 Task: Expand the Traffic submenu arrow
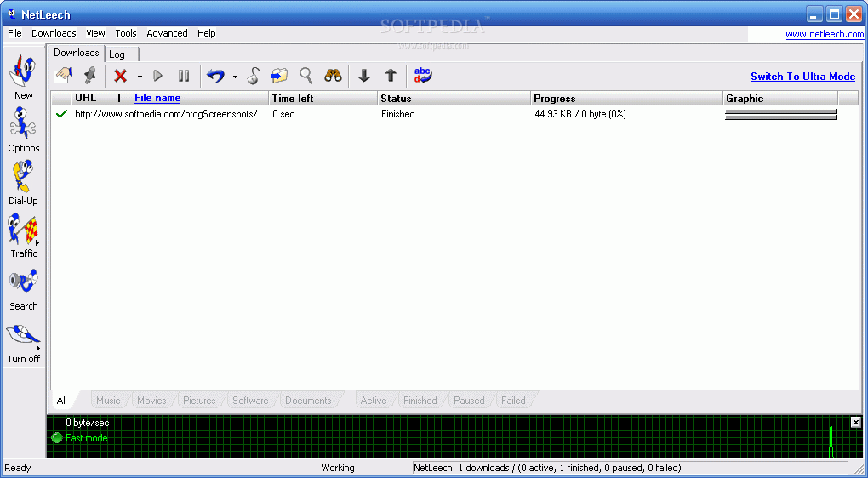pyautogui.click(x=38, y=243)
